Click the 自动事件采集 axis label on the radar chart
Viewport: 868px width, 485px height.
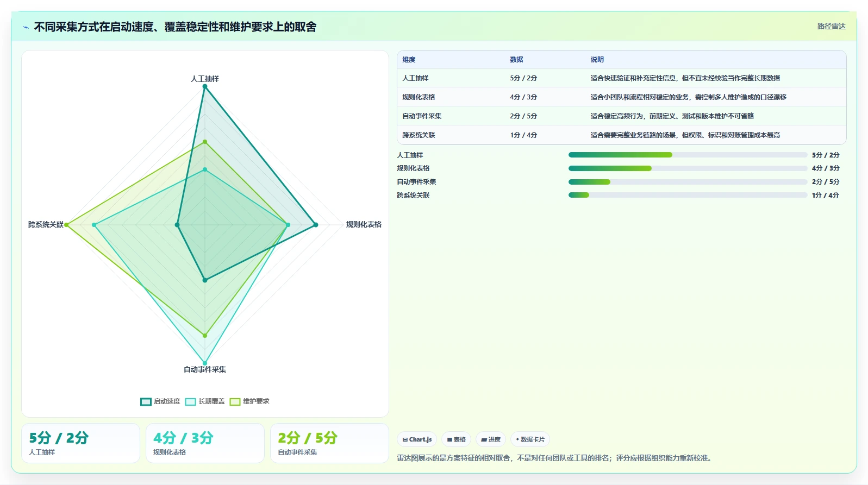[205, 369]
